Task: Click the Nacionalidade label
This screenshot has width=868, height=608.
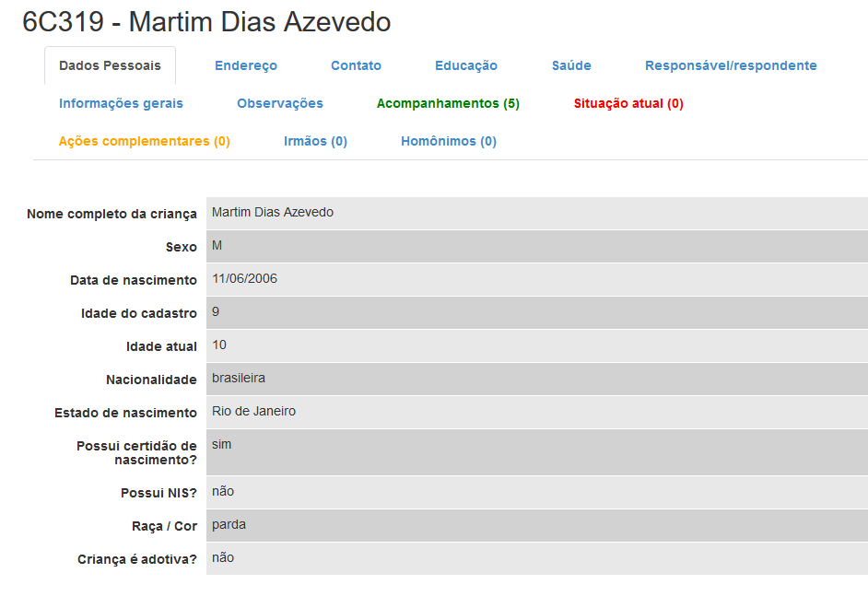Action: tap(152, 380)
